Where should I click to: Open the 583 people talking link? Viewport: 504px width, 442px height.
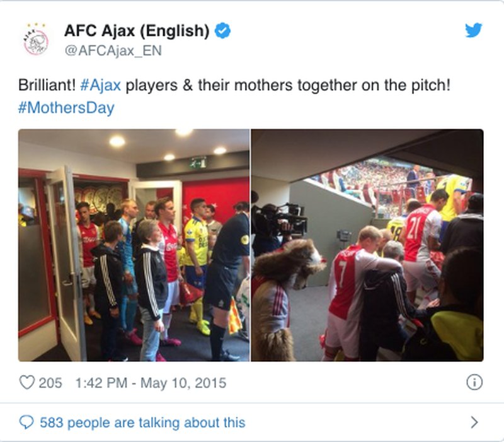(142, 422)
